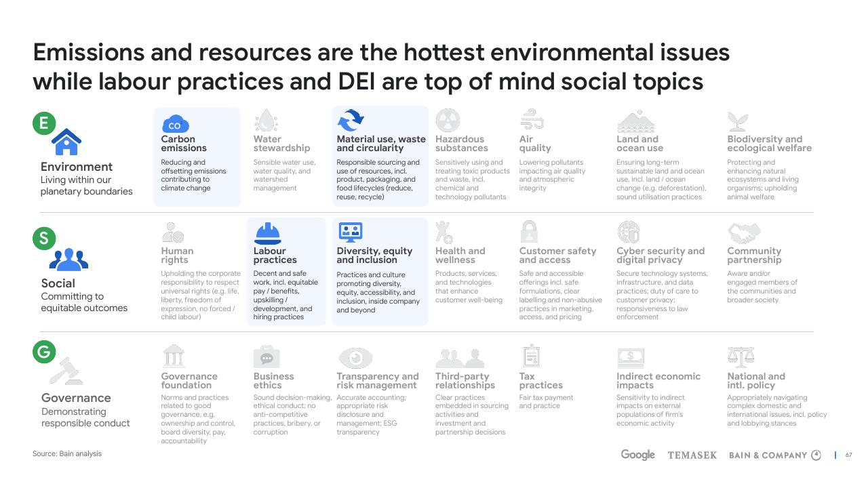Click the eye Transparency icon
The width and height of the screenshot is (868, 488).
point(355,357)
